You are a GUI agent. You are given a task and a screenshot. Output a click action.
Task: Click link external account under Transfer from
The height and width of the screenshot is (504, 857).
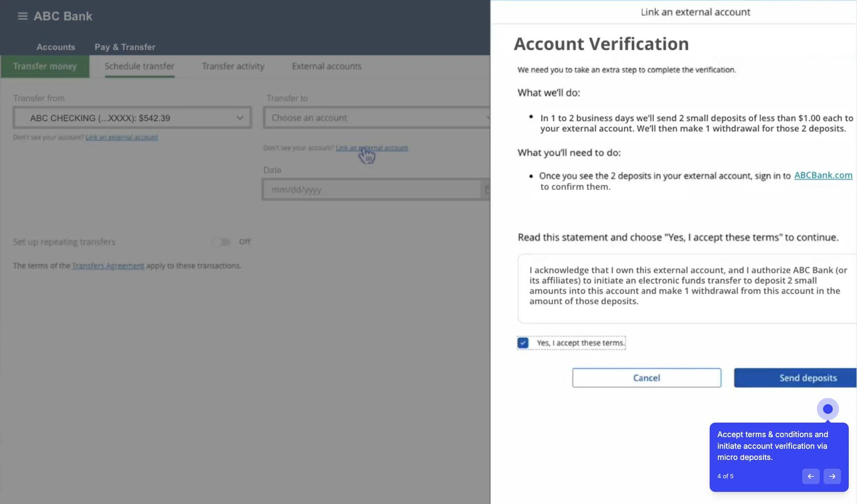122,137
